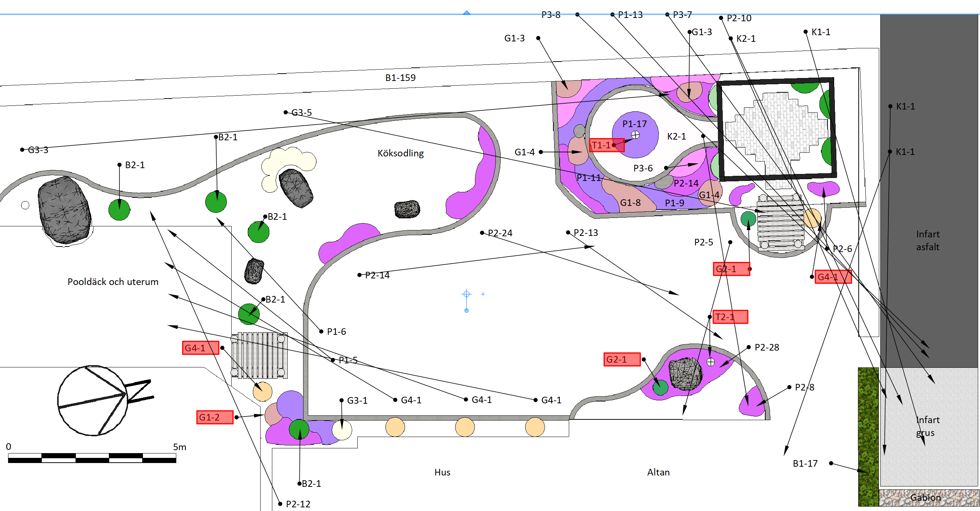Click the blue triangle marker on top guide
Image resolution: width=980 pixels, height=511 pixels.
467,12
